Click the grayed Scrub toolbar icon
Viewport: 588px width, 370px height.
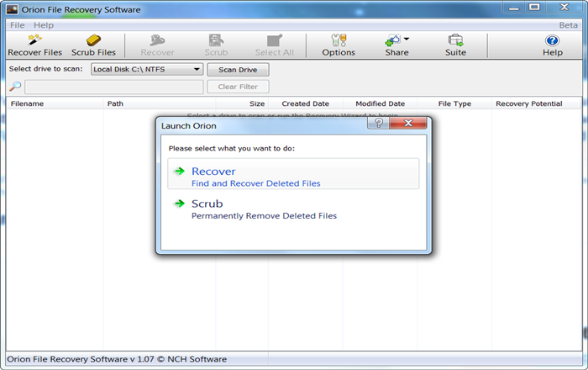(x=216, y=45)
